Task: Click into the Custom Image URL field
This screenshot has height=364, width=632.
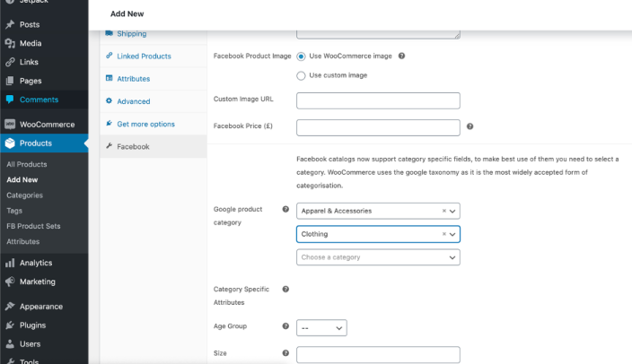Action: (x=377, y=101)
